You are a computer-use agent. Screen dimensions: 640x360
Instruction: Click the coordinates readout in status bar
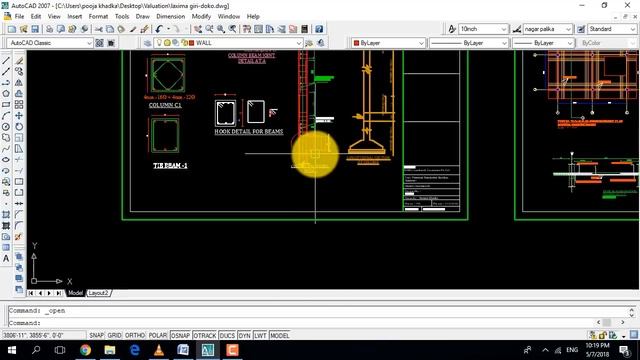point(43,336)
